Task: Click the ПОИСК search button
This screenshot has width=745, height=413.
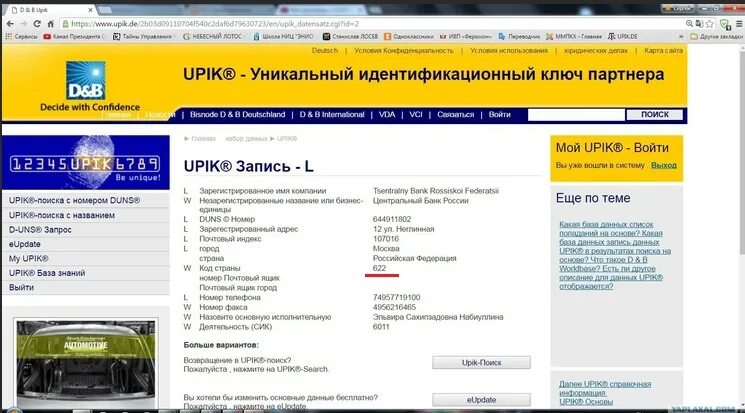Action: tap(655, 115)
